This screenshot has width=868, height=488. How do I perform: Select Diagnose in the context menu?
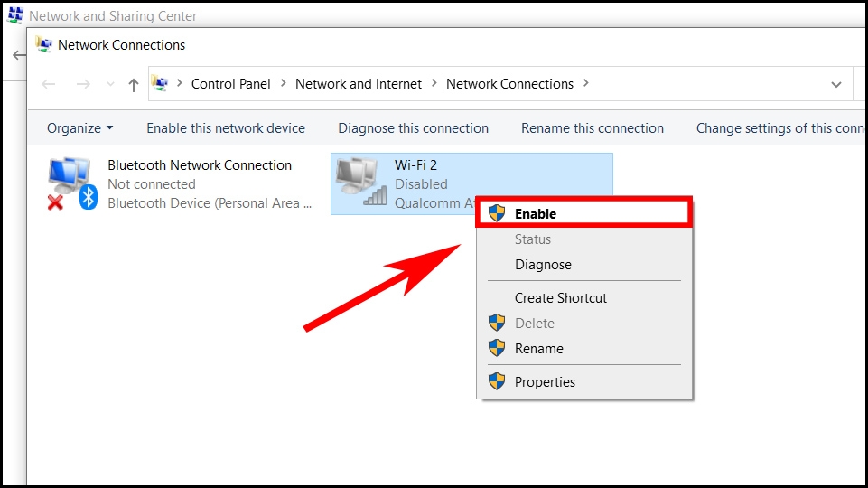point(543,265)
